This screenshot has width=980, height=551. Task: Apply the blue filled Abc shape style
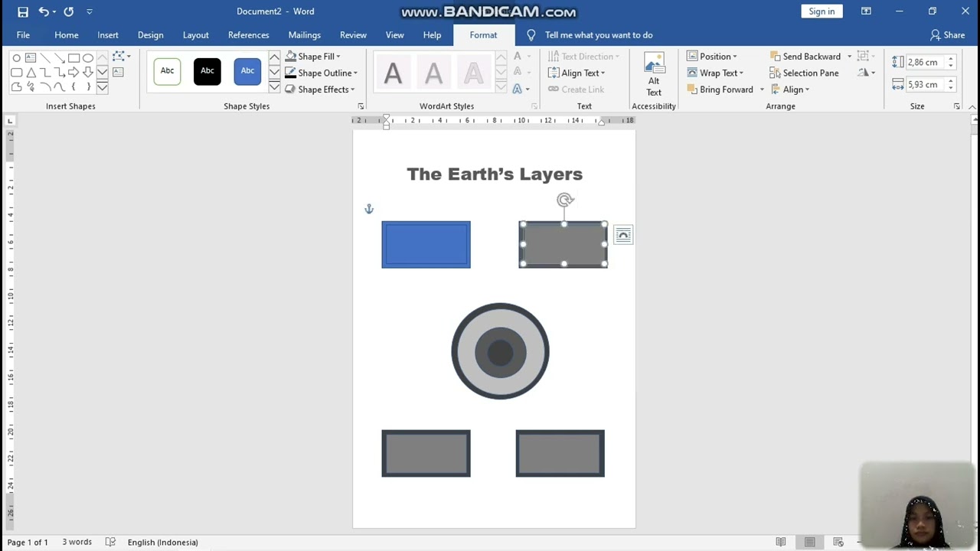247,71
